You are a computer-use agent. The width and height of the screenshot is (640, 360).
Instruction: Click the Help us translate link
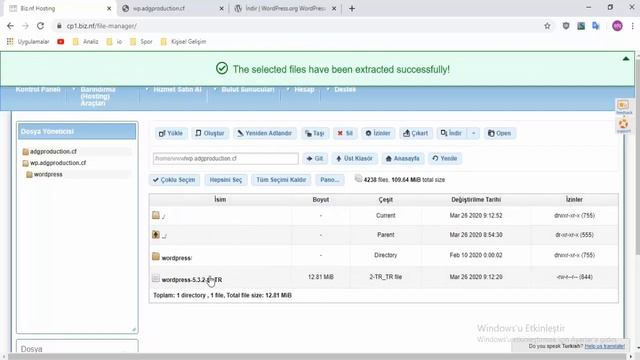tap(604, 346)
